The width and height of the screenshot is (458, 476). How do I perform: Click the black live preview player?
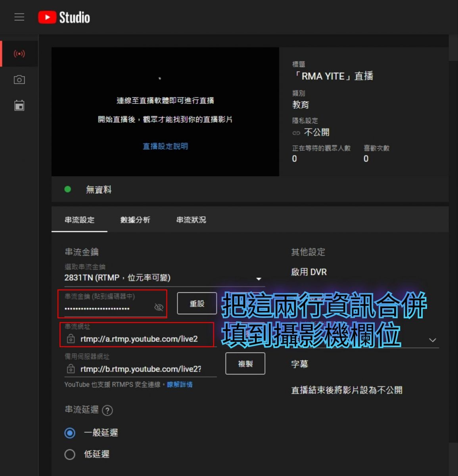click(x=165, y=112)
